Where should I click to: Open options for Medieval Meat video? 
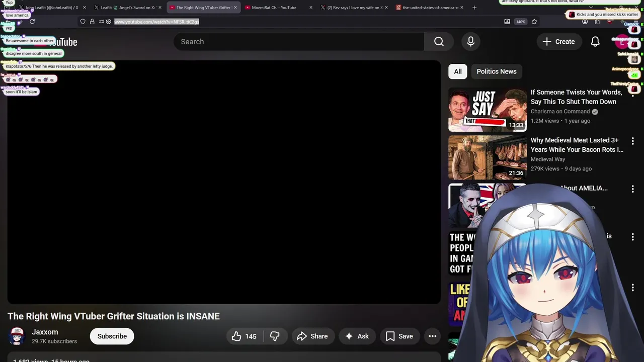(632, 141)
